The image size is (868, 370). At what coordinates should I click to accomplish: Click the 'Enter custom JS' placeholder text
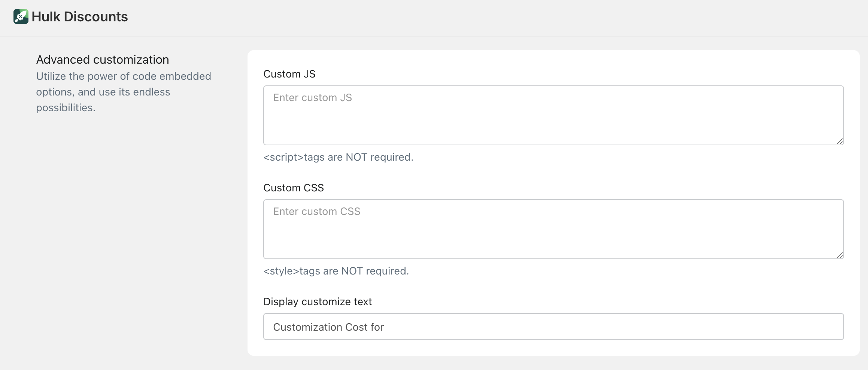point(312,98)
